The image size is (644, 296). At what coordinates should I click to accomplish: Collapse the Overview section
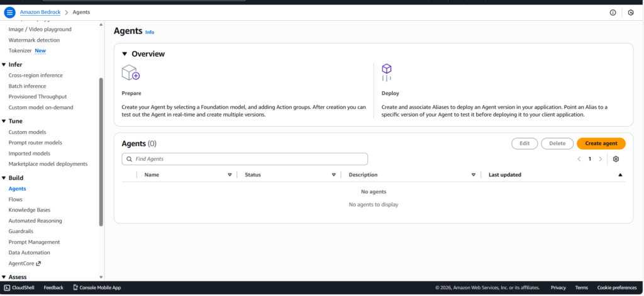[x=125, y=54]
